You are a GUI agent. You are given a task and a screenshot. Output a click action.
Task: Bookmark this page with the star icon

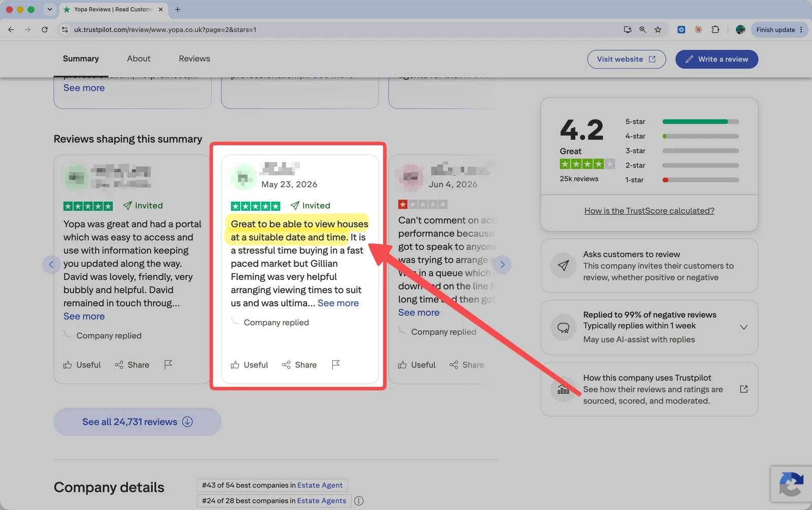658,29
